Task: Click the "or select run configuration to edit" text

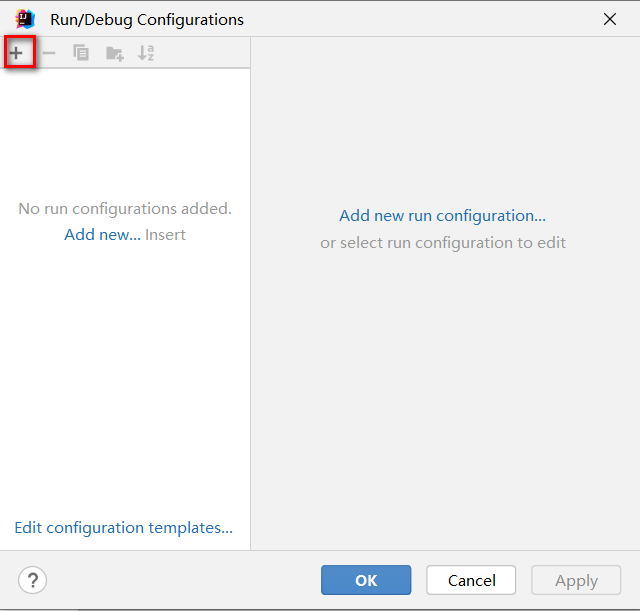Action: point(442,242)
